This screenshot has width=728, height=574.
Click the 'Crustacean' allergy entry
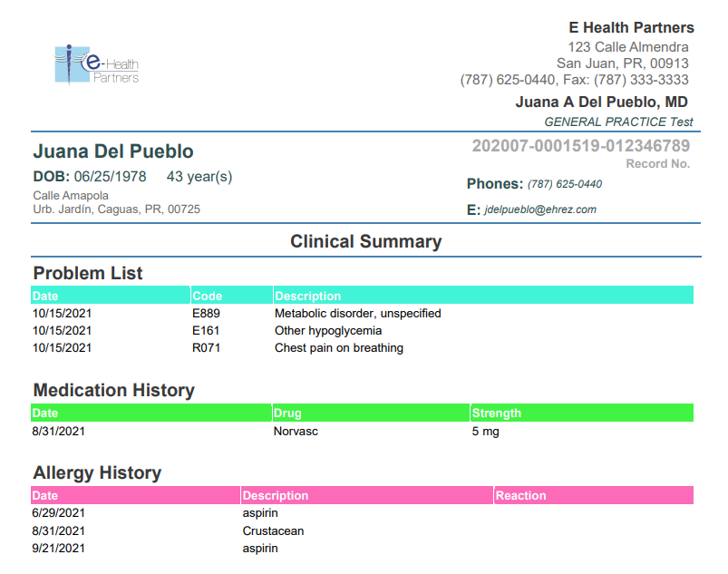(x=273, y=530)
